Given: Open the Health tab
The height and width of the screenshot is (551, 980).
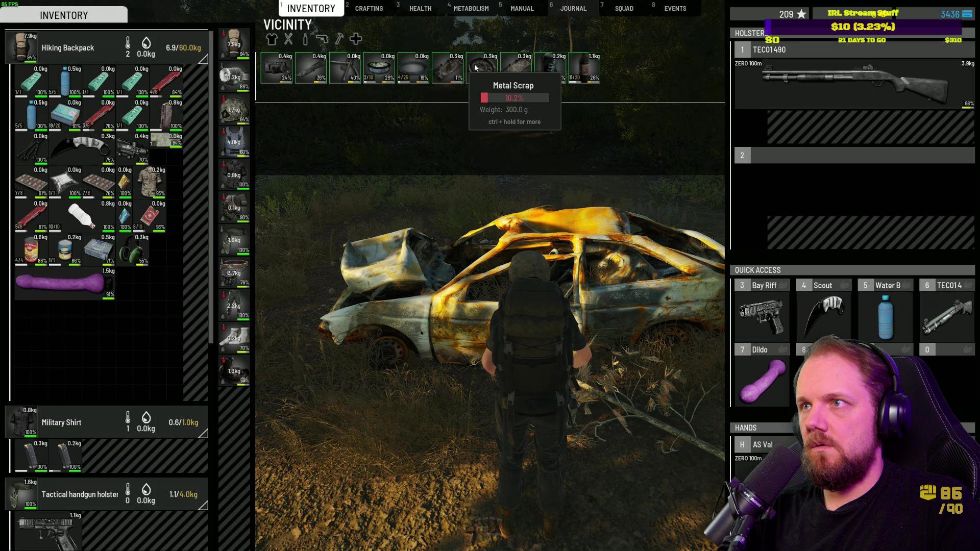Looking at the screenshot, I should tap(420, 9).
